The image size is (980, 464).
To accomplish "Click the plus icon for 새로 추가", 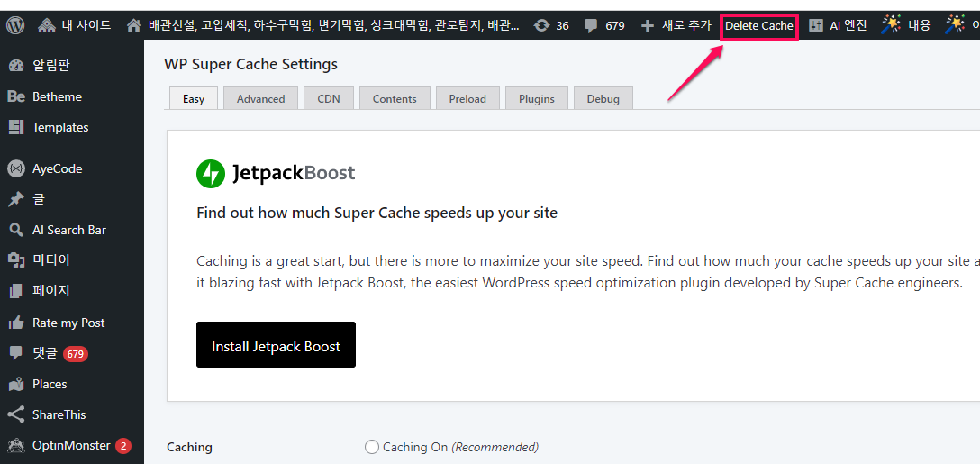I will 649,25.
